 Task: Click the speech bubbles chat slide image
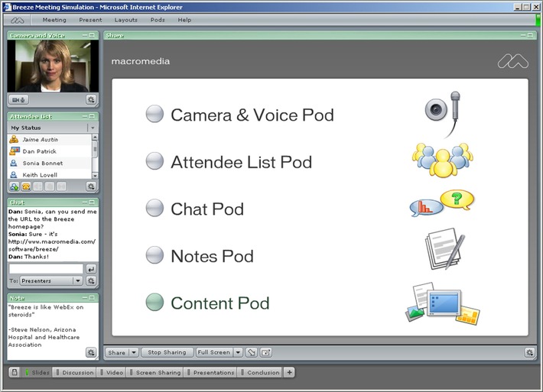[x=442, y=203]
